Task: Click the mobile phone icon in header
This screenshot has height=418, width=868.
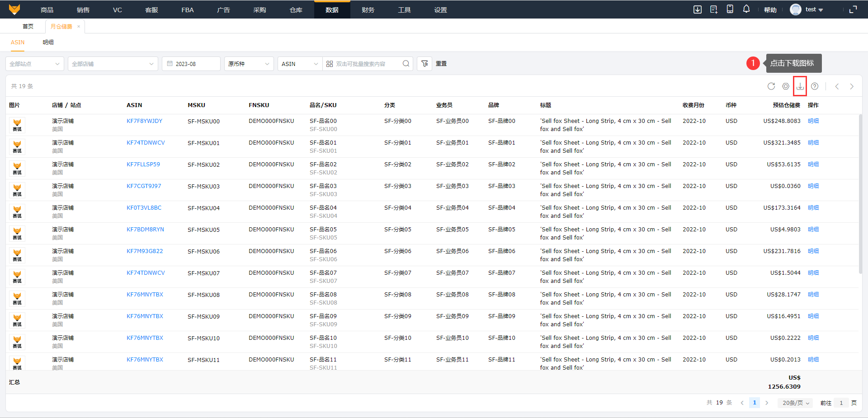Action: coord(730,9)
